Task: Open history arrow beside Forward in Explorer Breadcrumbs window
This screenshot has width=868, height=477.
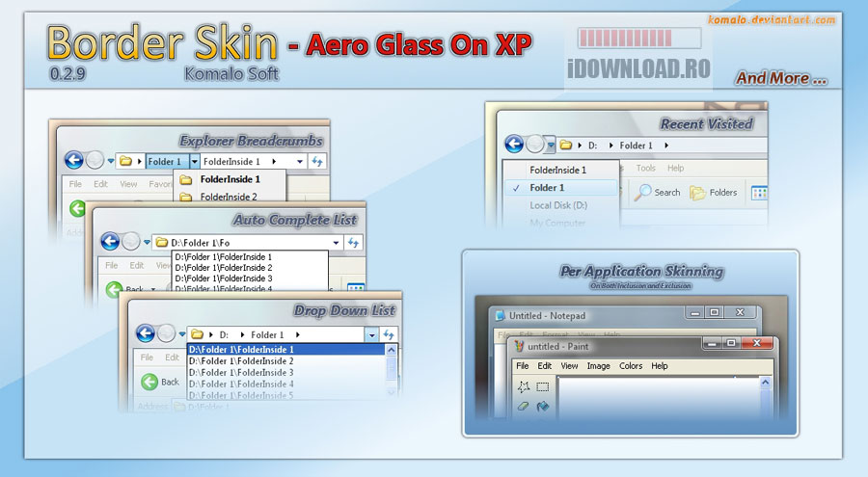Action: (110, 161)
